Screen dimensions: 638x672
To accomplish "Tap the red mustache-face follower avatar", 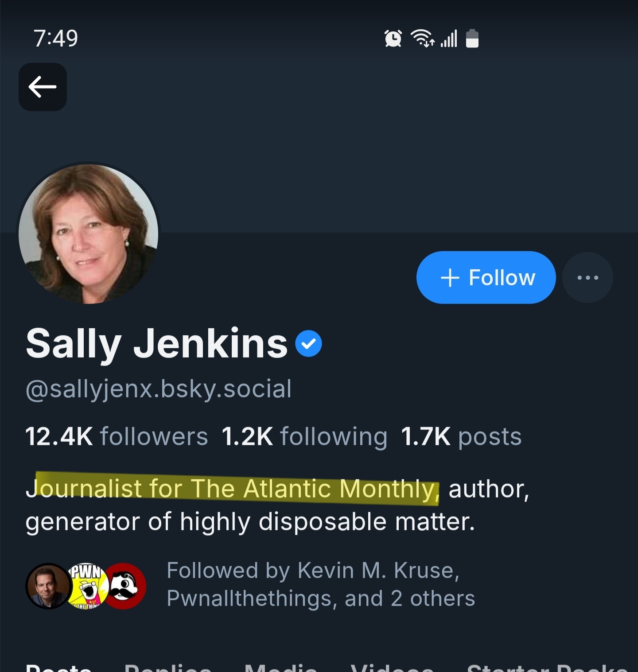I will [125, 586].
